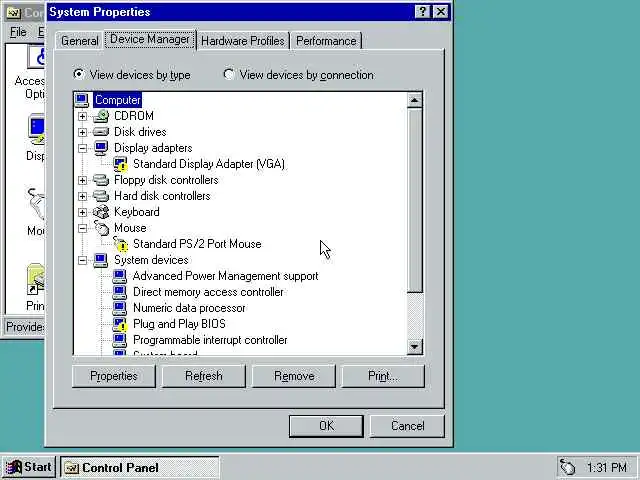
Task: Click the 1:31 PM taskbar clock
Action: coord(607,467)
